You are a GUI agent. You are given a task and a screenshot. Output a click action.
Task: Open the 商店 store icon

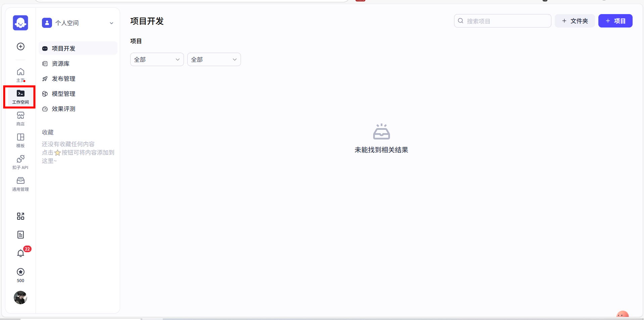20,118
